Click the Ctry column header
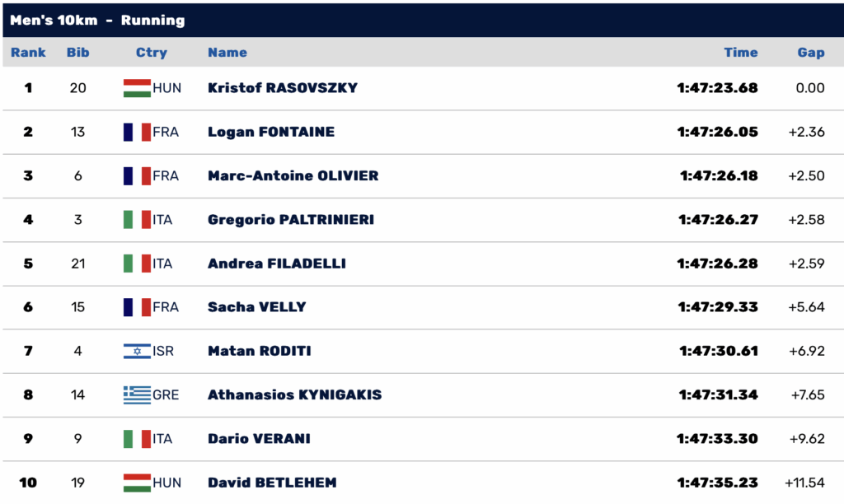The width and height of the screenshot is (844, 504). 152,53
